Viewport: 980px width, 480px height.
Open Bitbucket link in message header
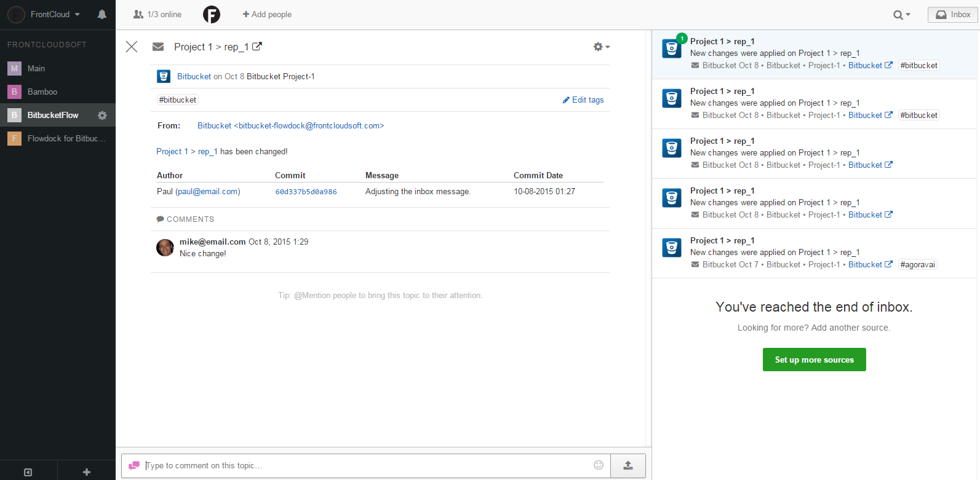coord(194,76)
